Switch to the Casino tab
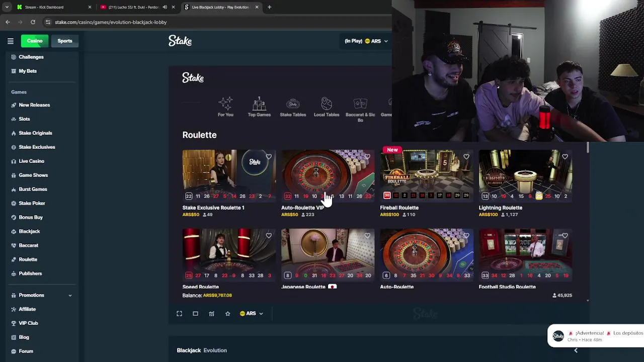This screenshot has height=362, width=644. coord(35,41)
